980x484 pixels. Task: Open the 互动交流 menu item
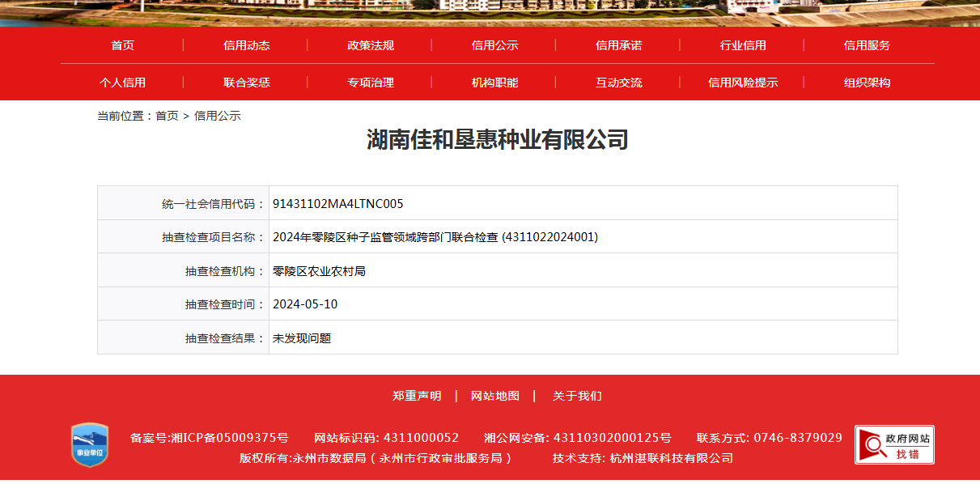(619, 83)
